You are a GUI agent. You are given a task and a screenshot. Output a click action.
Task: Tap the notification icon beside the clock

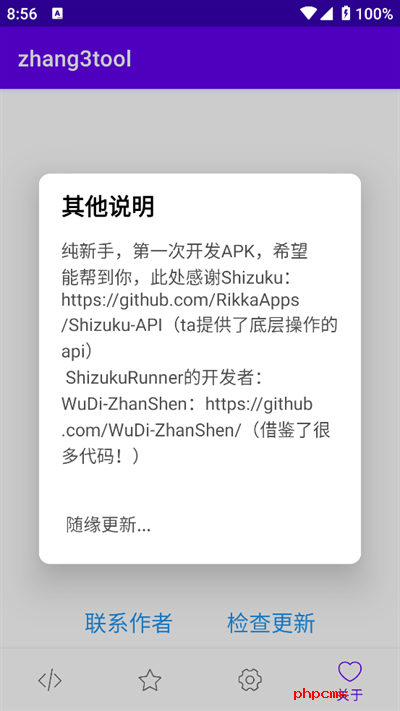[x=57, y=14]
